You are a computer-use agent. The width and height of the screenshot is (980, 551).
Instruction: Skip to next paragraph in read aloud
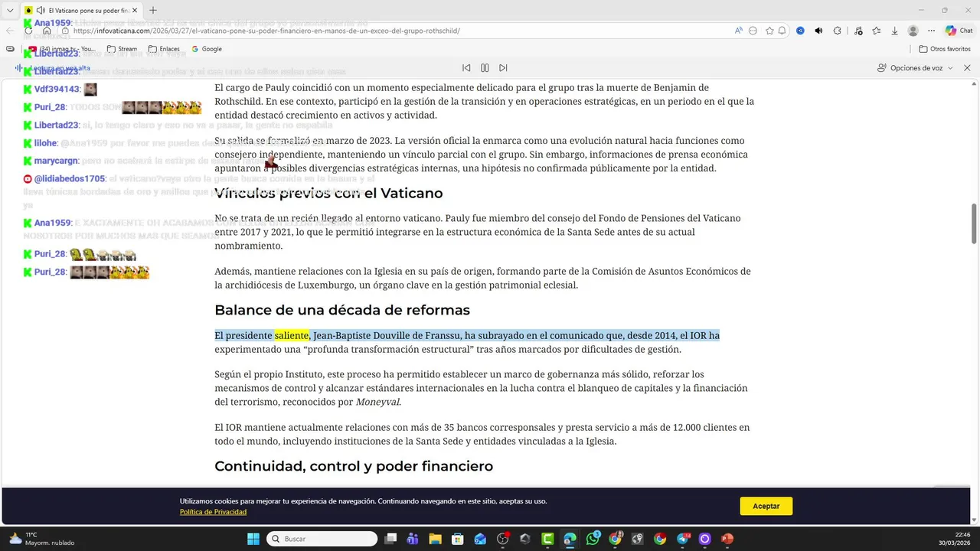(503, 68)
